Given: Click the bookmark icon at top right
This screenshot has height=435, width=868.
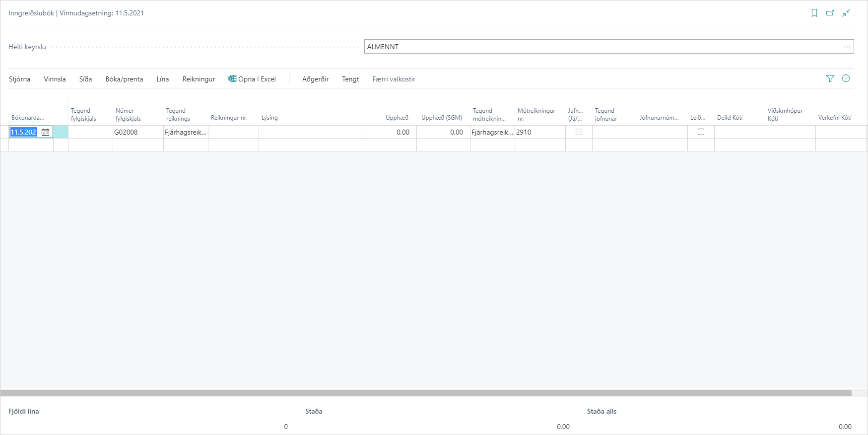Looking at the screenshot, I should (x=814, y=13).
